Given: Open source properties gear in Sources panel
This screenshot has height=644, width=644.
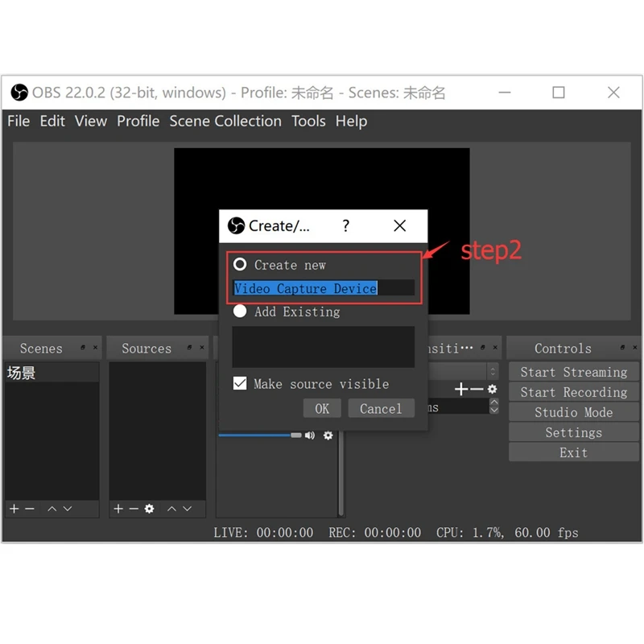Looking at the screenshot, I should pos(149,509).
